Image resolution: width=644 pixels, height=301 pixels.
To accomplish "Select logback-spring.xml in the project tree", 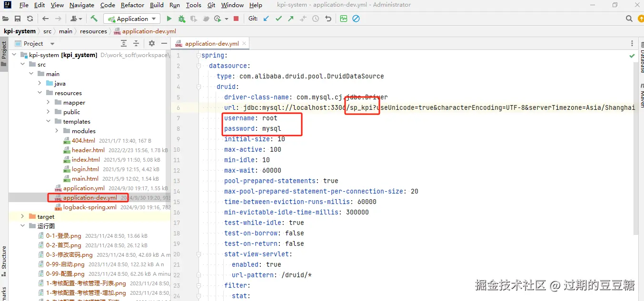I will [89, 207].
